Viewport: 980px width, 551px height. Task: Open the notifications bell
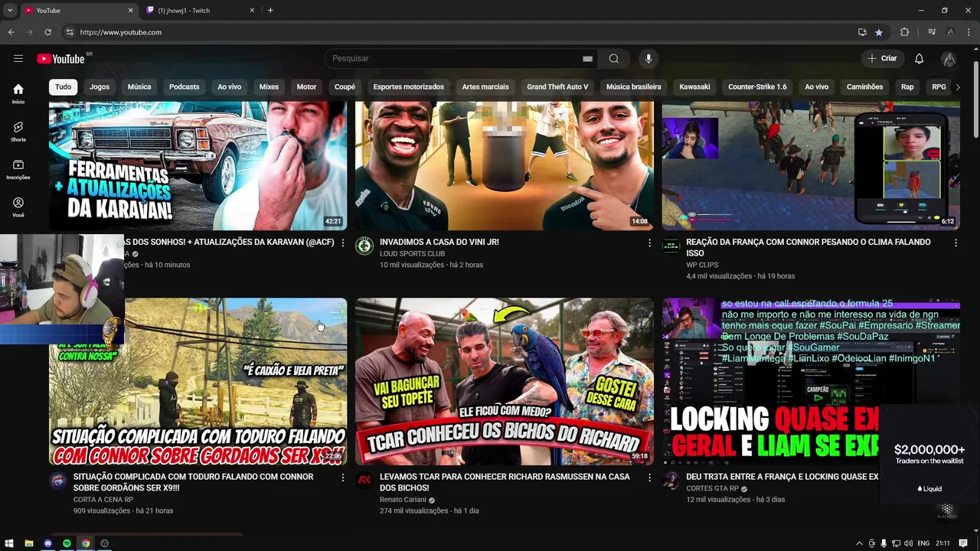click(920, 59)
